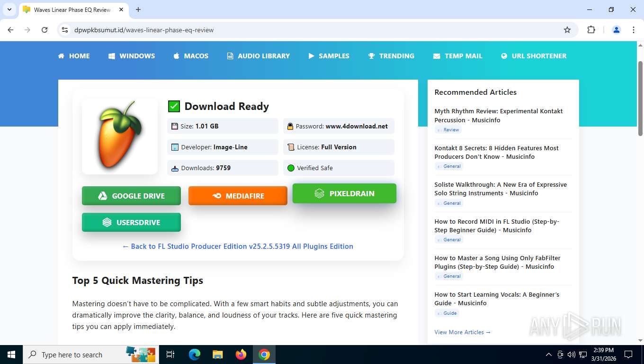The height and width of the screenshot is (364, 644).
Task: Open the Chrome profile icon
Action: click(617, 30)
